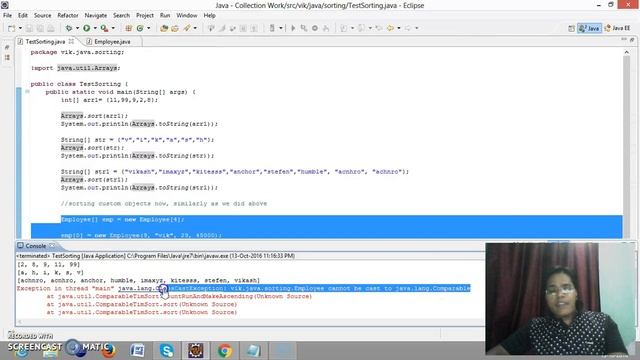
Task: Click the Back navigation yellow arrow
Action: 391,28
